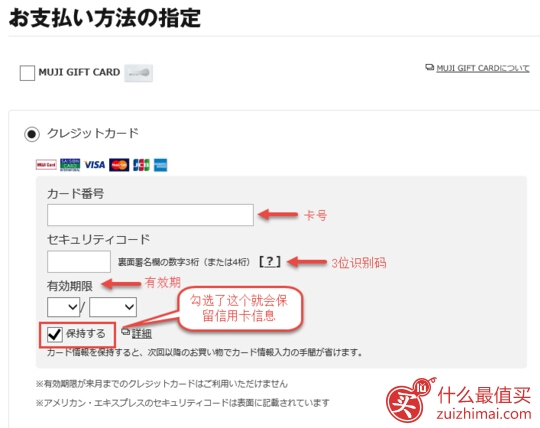540x428 pixels.
Task: Open the expiry year dropdown
Action: point(113,307)
